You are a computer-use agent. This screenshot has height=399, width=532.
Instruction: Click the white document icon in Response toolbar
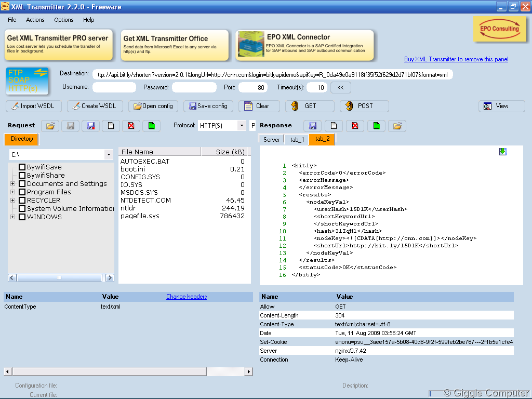point(334,126)
